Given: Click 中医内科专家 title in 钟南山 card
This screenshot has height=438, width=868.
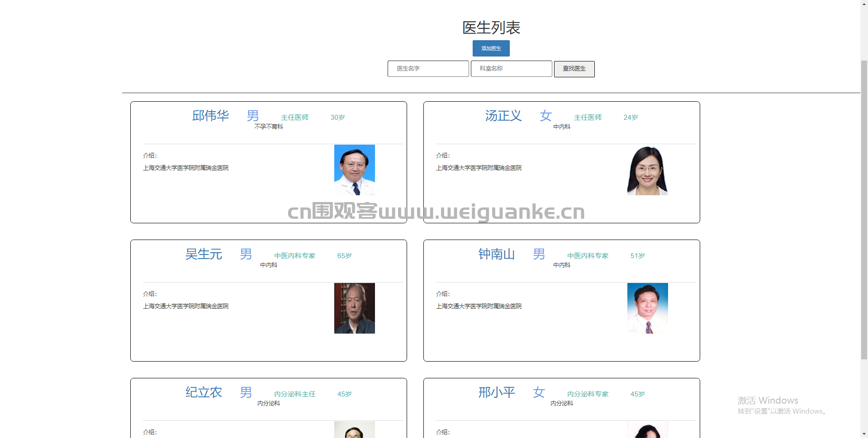Looking at the screenshot, I should (588, 256).
